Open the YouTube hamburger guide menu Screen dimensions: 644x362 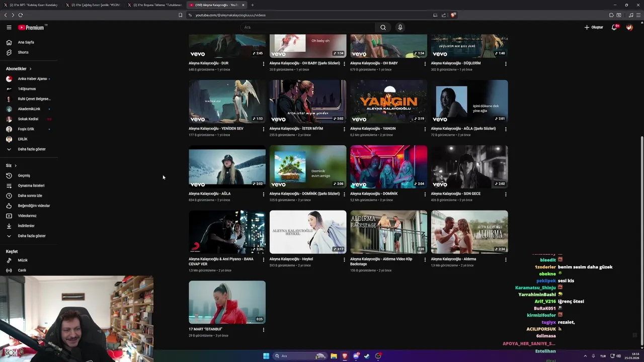(x=9, y=28)
